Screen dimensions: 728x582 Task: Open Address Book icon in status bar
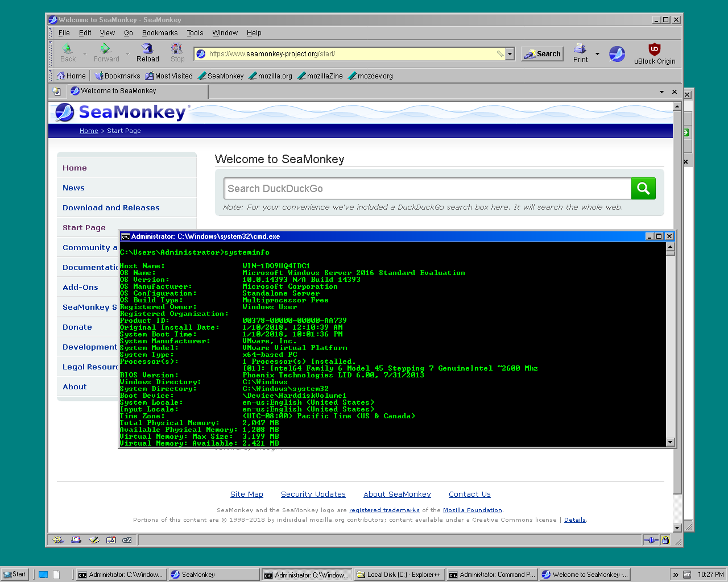coord(111,540)
